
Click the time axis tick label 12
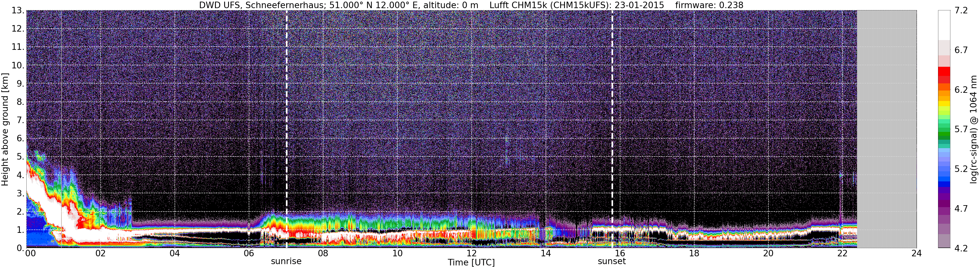click(x=471, y=253)
